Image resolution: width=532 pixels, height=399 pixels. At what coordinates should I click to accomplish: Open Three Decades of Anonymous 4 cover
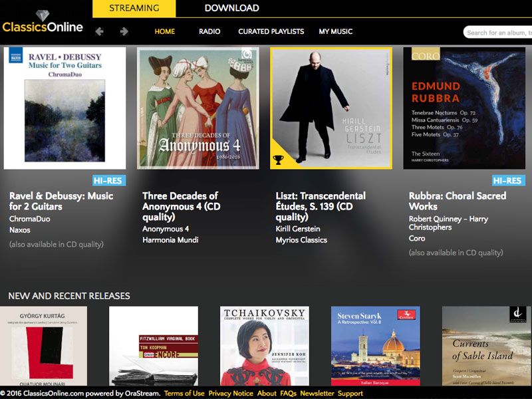pyautogui.click(x=198, y=108)
